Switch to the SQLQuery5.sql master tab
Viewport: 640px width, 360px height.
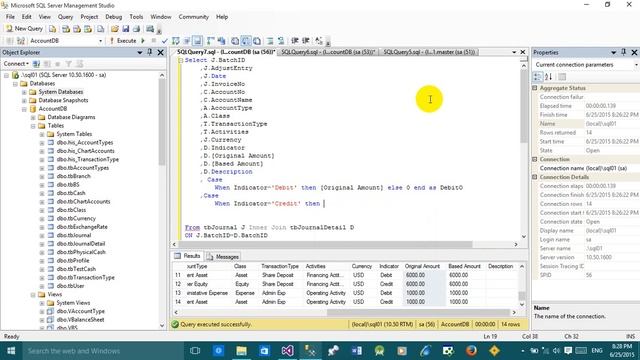[x=429, y=52]
